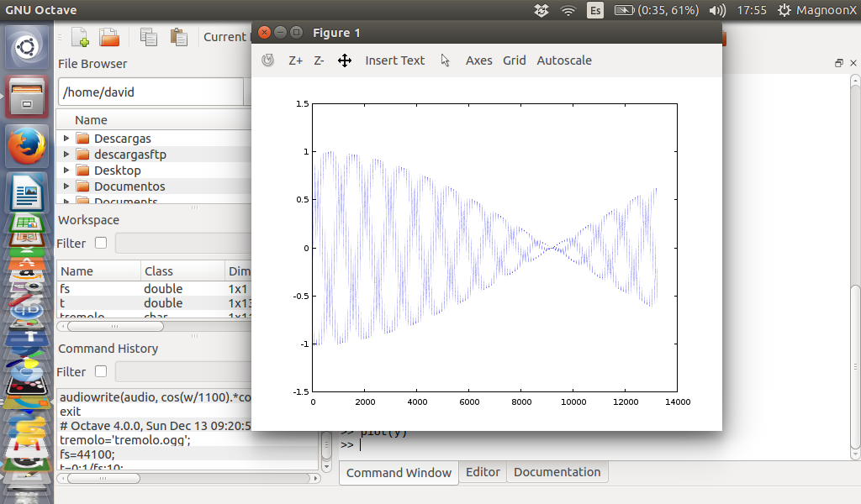The width and height of the screenshot is (861, 504).
Task: Expand the Desktop folder tree item
Action: click(x=66, y=171)
